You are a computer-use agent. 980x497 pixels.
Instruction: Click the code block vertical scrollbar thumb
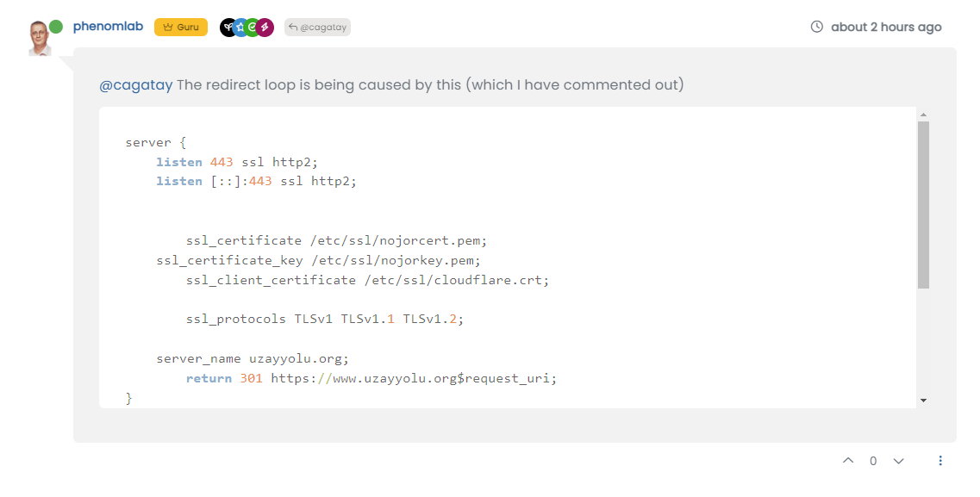(923, 204)
